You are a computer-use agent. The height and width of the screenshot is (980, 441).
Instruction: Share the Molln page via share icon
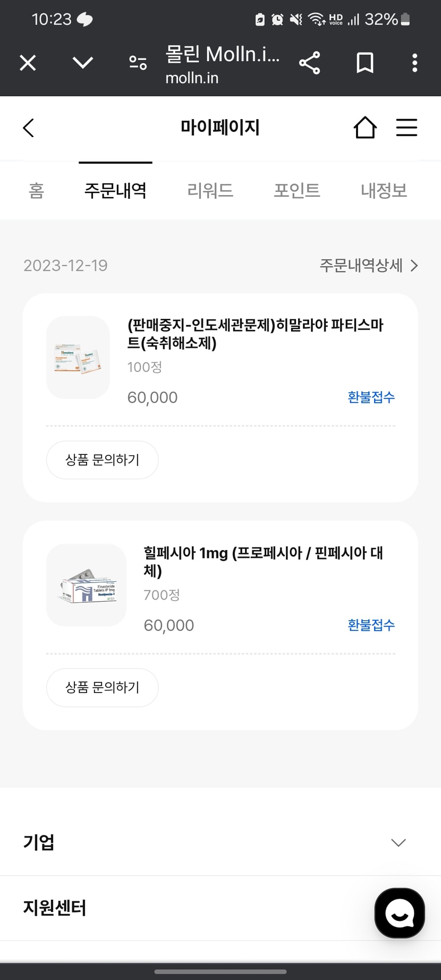(x=309, y=63)
